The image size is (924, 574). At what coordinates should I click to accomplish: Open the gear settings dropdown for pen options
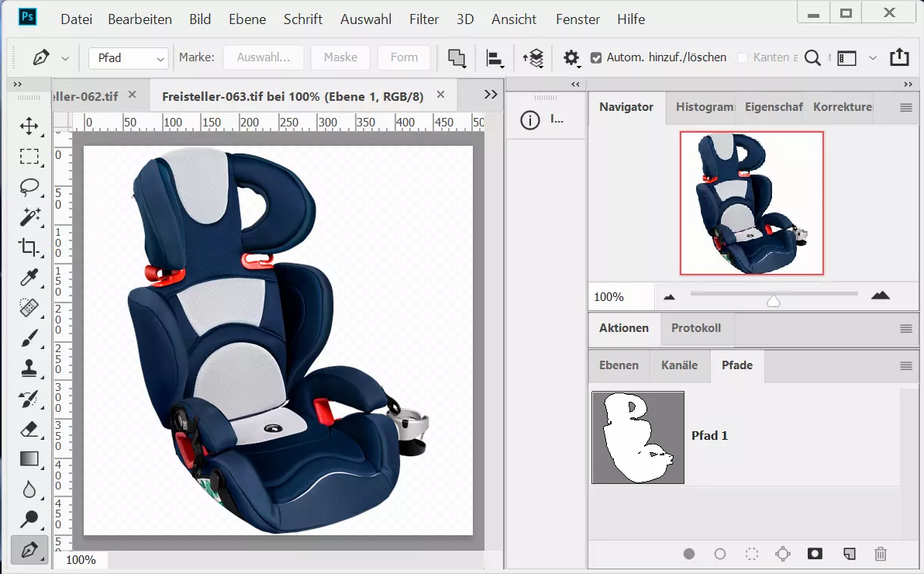click(x=571, y=58)
